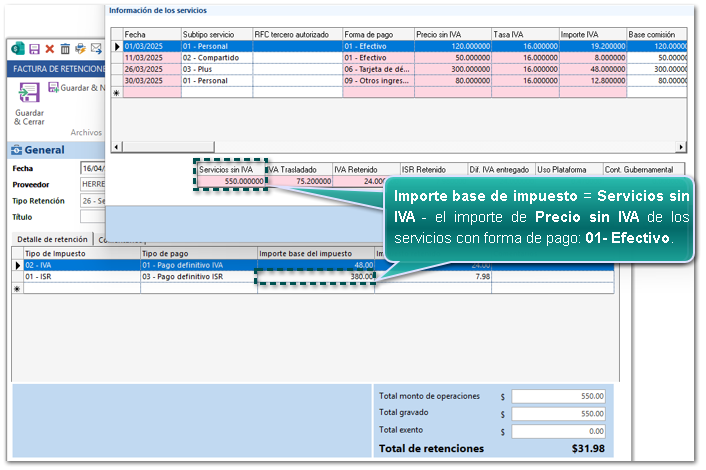The width and height of the screenshot is (706, 470).
Task: Click the new-row asterisk in retention detail grid
Action: [18, 288]
